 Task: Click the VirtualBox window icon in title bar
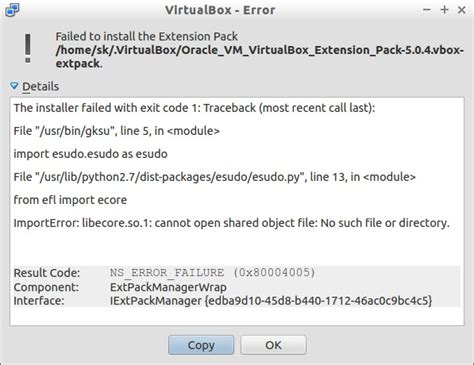[x=12, y=10]
